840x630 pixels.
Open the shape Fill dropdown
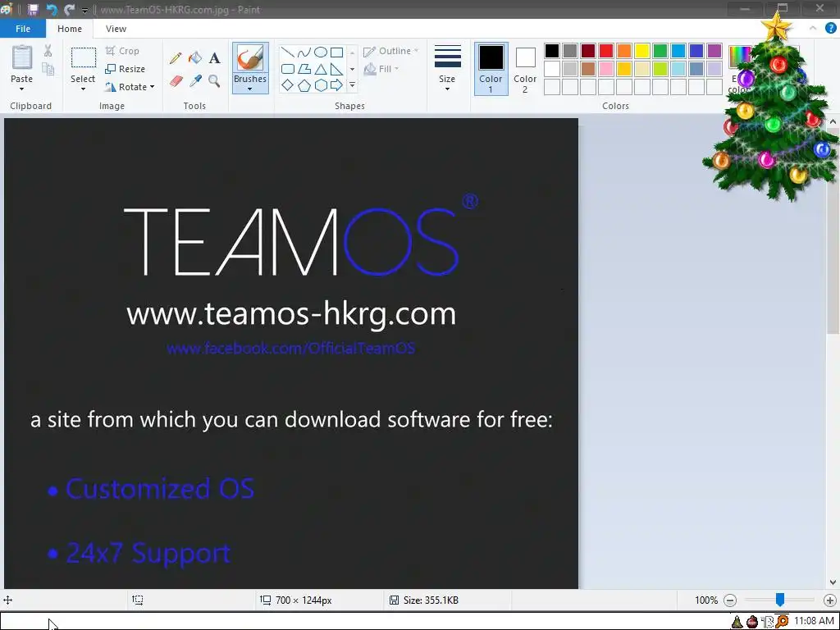pyautogui.click(x=381, y=69)
